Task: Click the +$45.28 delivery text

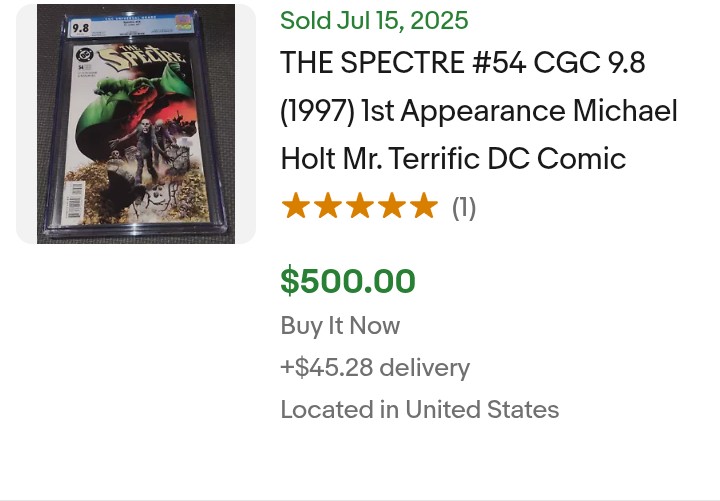Action: pos(375,367)
